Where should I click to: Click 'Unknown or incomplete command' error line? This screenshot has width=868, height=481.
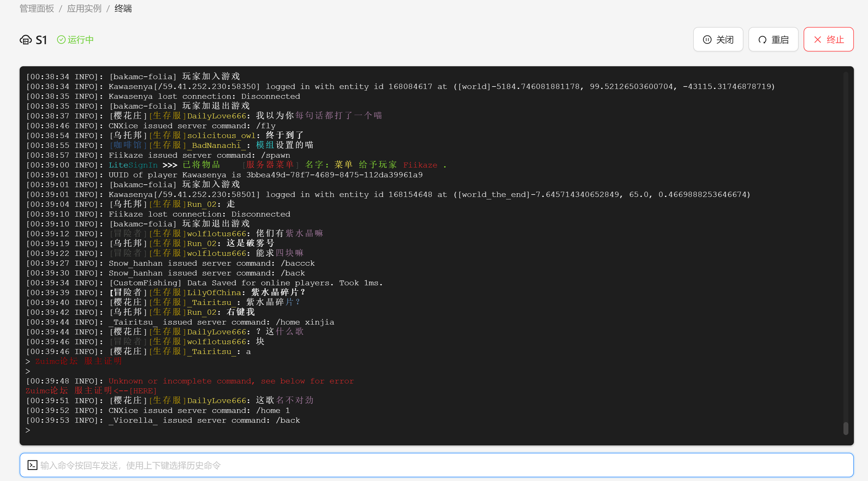point(190,381)
